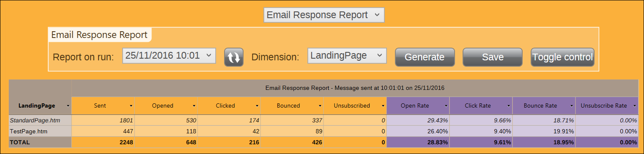The image size is (644, 154).
Task: Select the TOTAL row label
Action: 20,142
